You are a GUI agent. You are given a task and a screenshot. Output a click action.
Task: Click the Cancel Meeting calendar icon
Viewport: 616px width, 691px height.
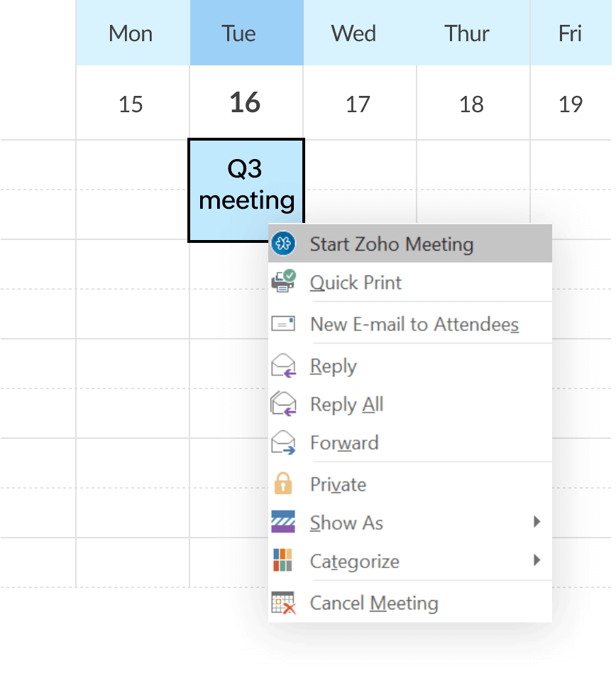(284, 602)
